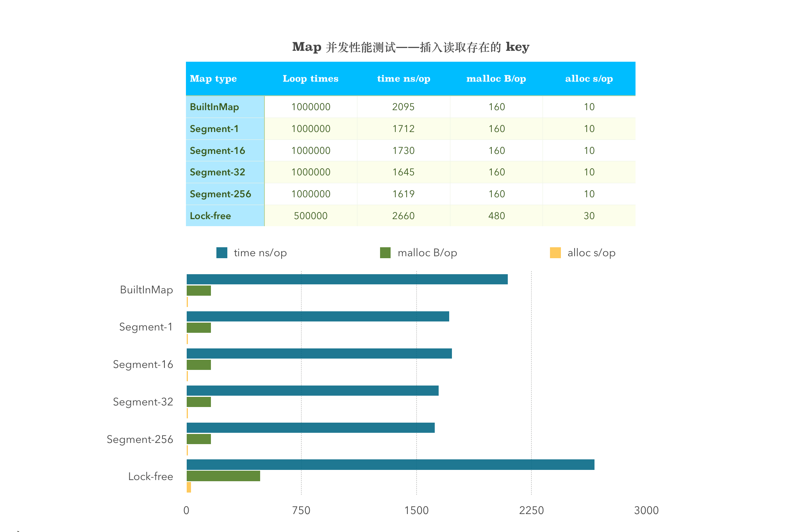This screenshot has height=532, width=798.
Task: Click the 'BuiltInMap' chart axis label
Action: coord(146,290)
